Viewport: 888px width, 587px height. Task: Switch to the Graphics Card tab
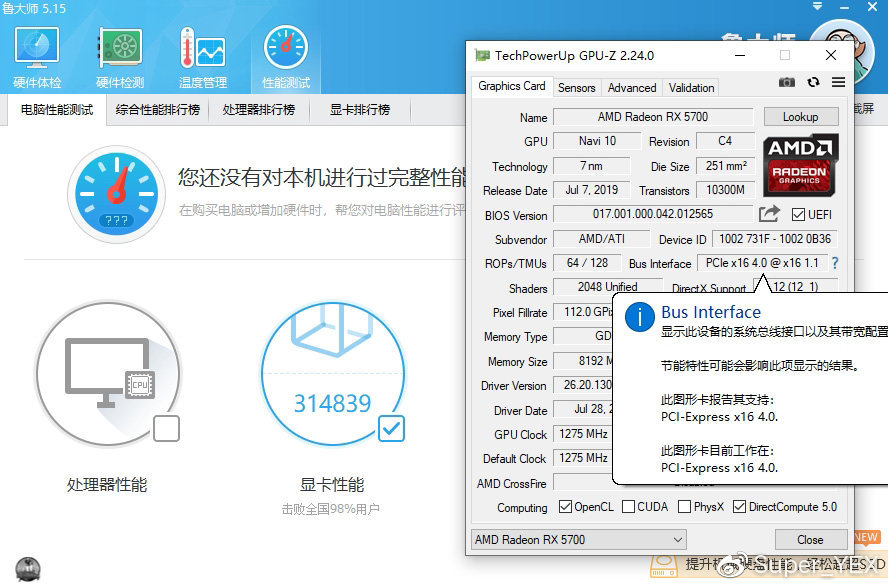pyautogui.click(x=511, y=86)
